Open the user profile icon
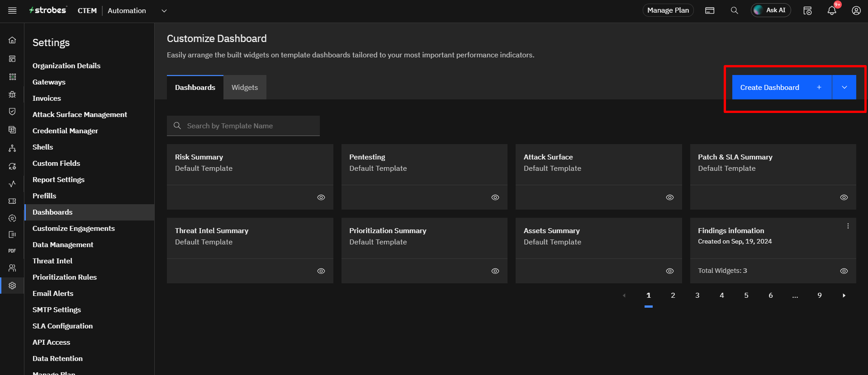Screen dimensions: 868x375 856,10
